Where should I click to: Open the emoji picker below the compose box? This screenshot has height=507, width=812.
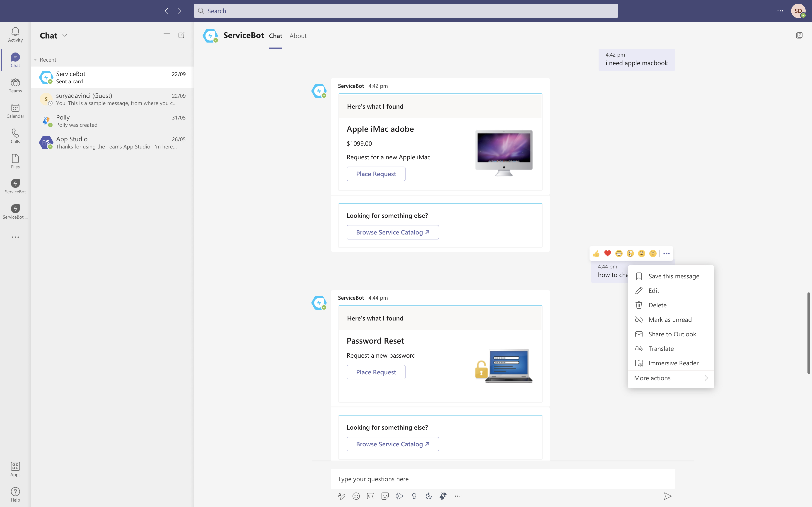coord(356,496)
